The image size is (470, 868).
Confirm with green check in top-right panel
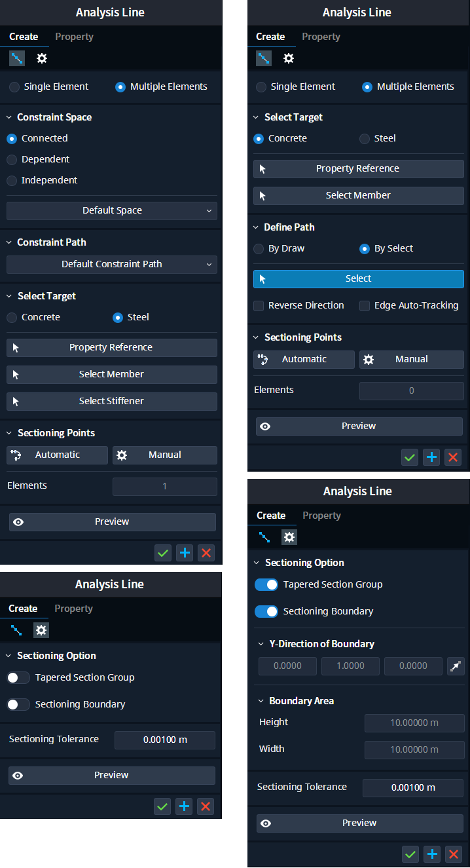(x=410, y=457)
